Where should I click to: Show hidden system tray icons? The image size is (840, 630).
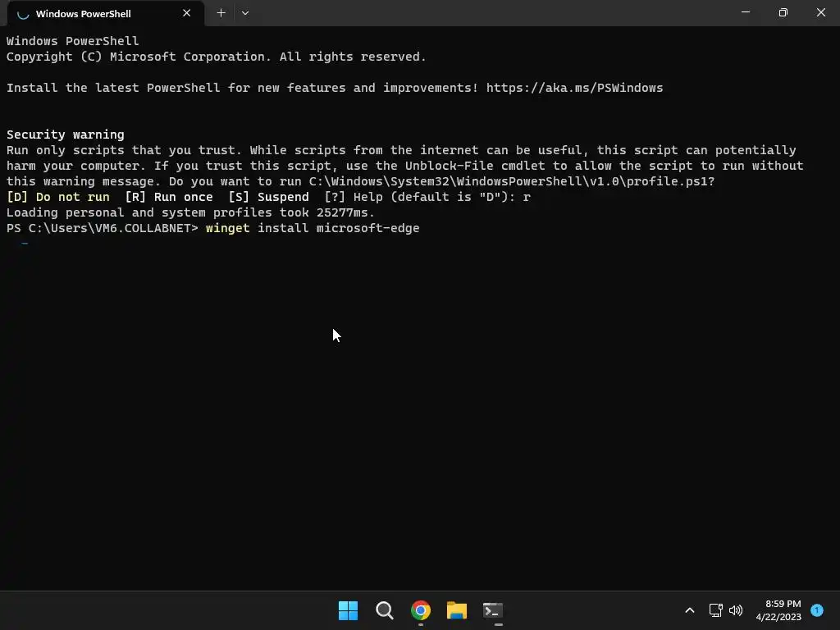pyautogui.click(x=689, y=610)
